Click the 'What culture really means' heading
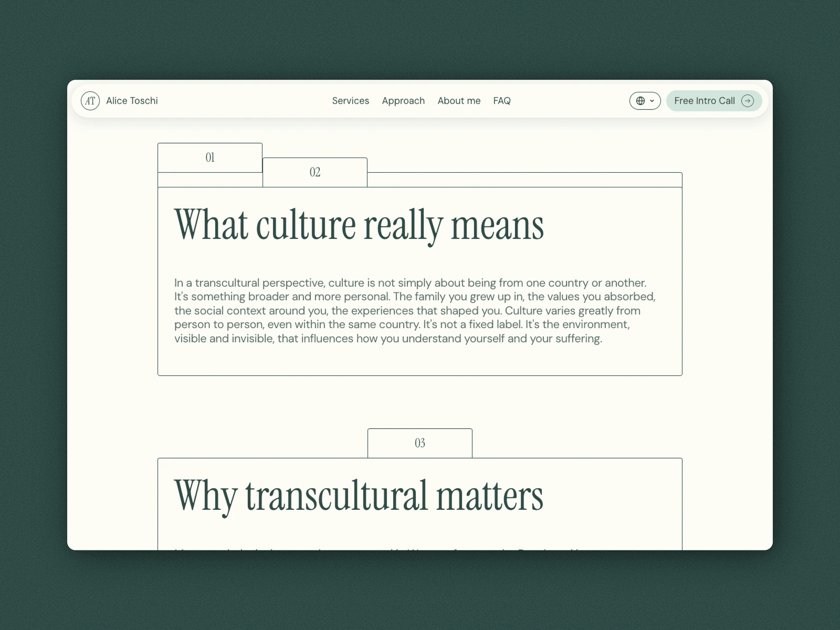 coord(359,225)
